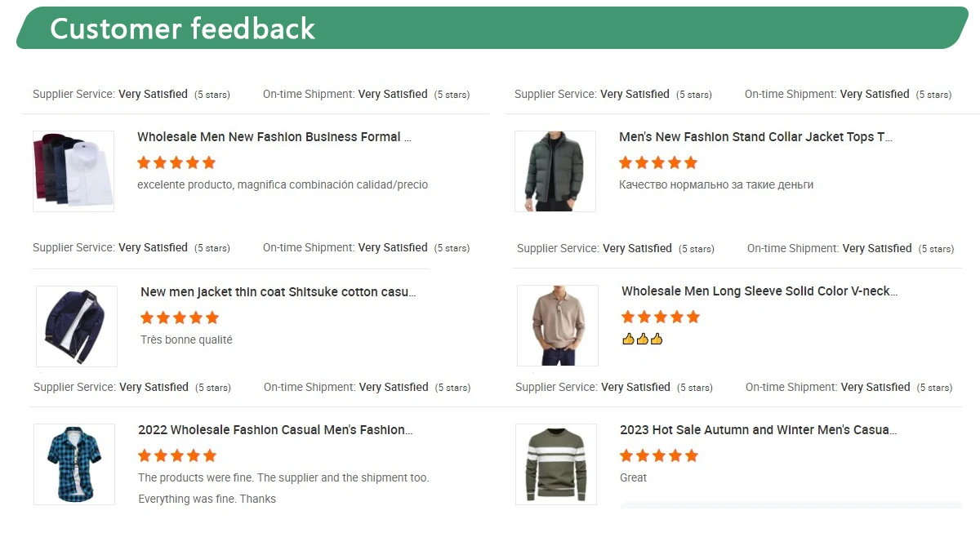Click star rating under 2022 Casual shirt
This screenshot has width=980, height=546.
[177, 455]
